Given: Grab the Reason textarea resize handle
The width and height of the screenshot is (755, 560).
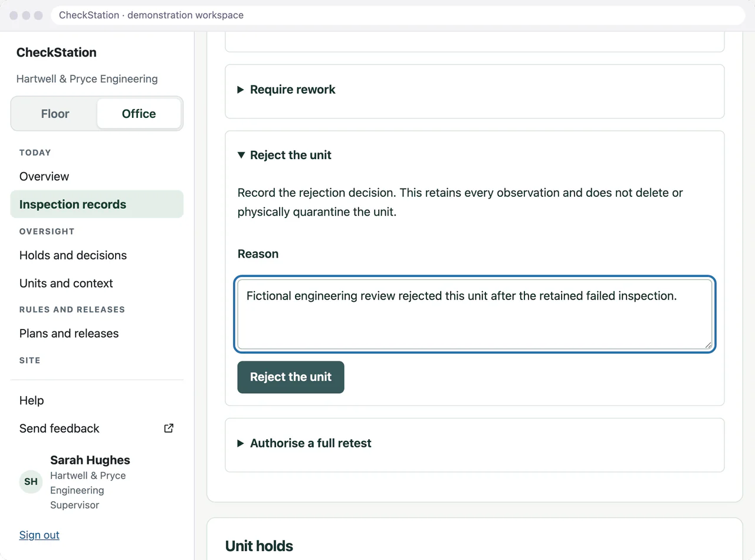Looking at the screenshot, I should 708,345.
